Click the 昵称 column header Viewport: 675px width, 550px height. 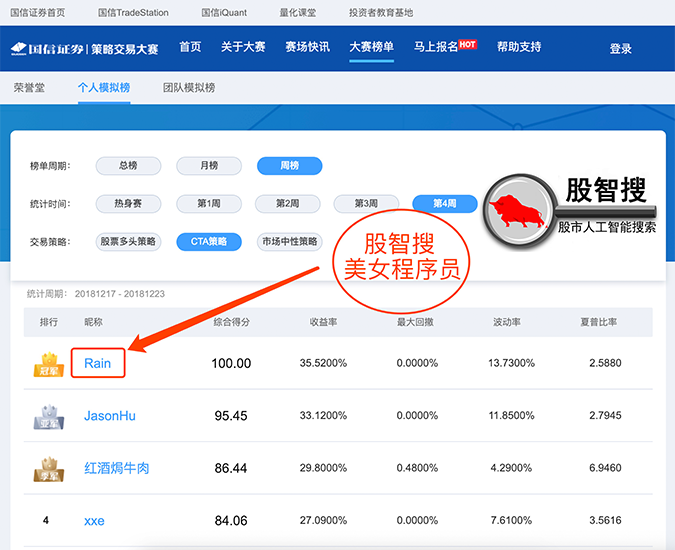[x=93, y=322]
